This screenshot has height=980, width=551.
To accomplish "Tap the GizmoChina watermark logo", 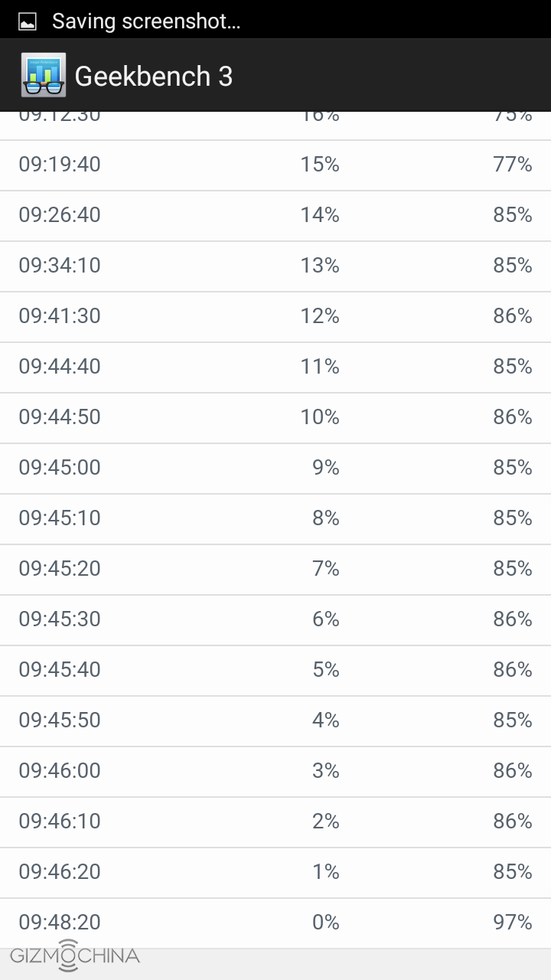I will [x=74, y=955].
